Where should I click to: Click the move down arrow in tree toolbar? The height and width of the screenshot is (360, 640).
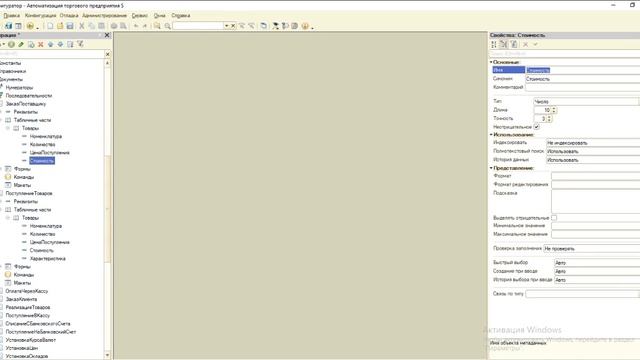click(x=60, y=44)
